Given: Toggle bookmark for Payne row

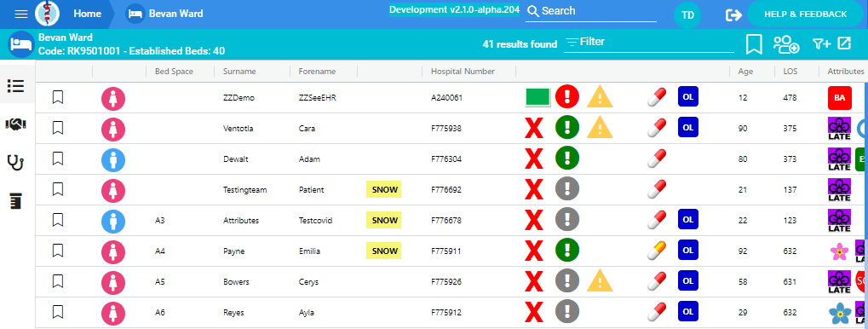Looking at the screenshot, I should point(58,251).
